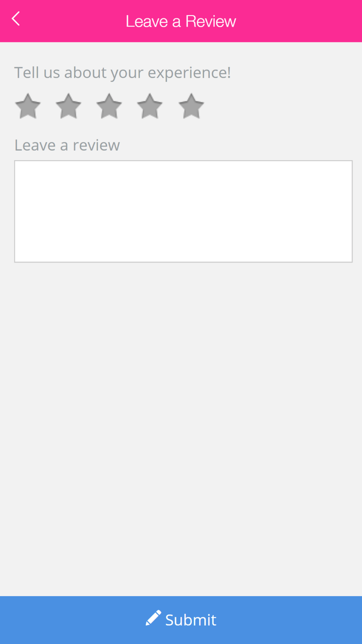This screenshot has height=644, width=362.
Task: Tap the Leave a Review header title
Action: point(181,21)
